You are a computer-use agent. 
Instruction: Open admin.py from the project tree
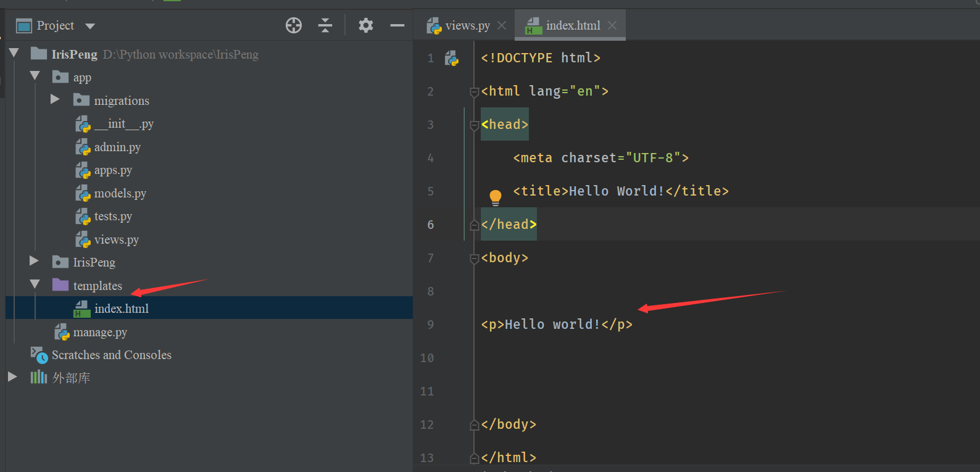point(117,147)
